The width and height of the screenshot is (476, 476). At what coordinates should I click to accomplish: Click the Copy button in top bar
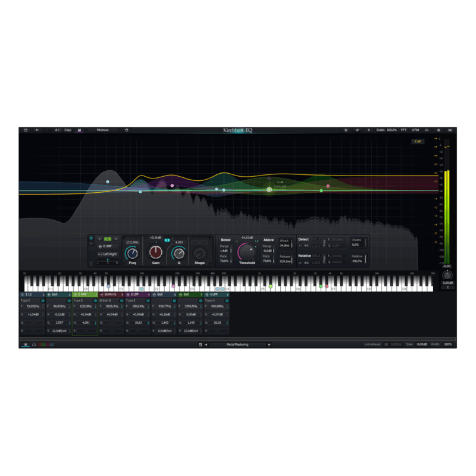68,130
